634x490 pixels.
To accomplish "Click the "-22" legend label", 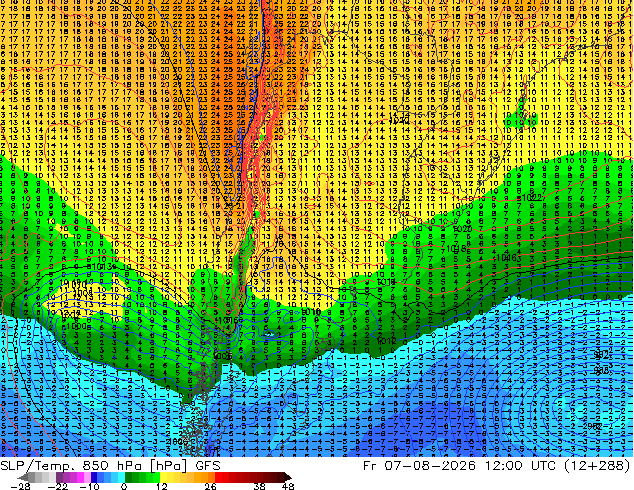I will [x=57, y=486].
